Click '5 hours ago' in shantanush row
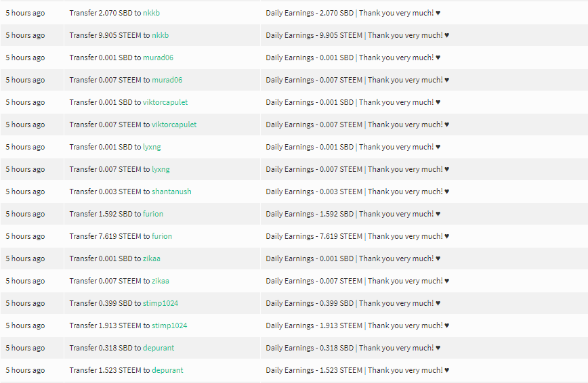Screen dimensions: 588x383 (x=25, y=191)
